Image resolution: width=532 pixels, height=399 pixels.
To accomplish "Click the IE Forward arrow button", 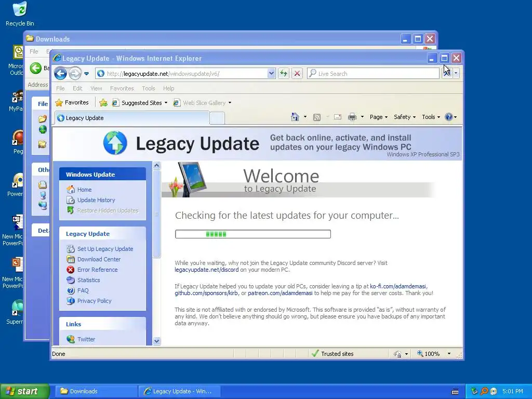I will [x=75, y=73].
